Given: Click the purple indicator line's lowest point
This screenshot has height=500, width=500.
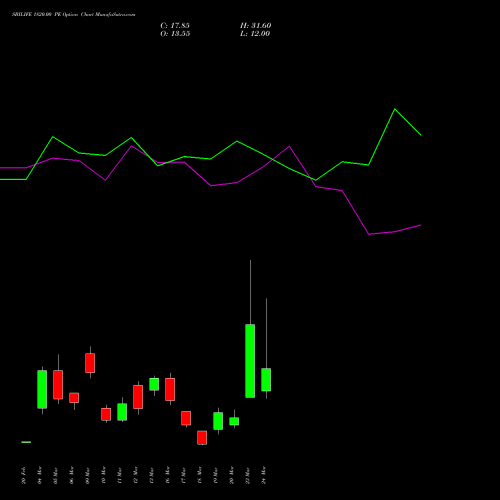Looking at the screenshot, I should click(369, 234).
